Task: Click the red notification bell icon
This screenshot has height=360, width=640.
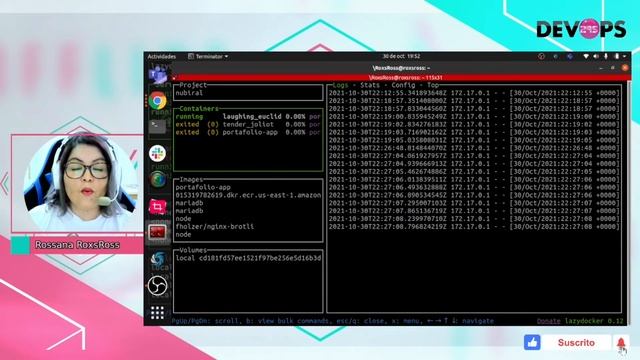Action: tap(621, 343)
